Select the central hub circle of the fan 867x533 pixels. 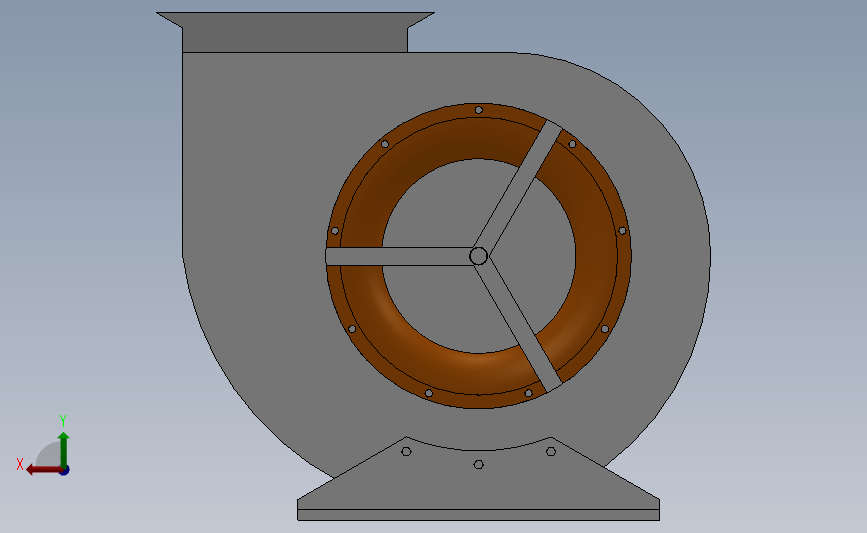478,256
